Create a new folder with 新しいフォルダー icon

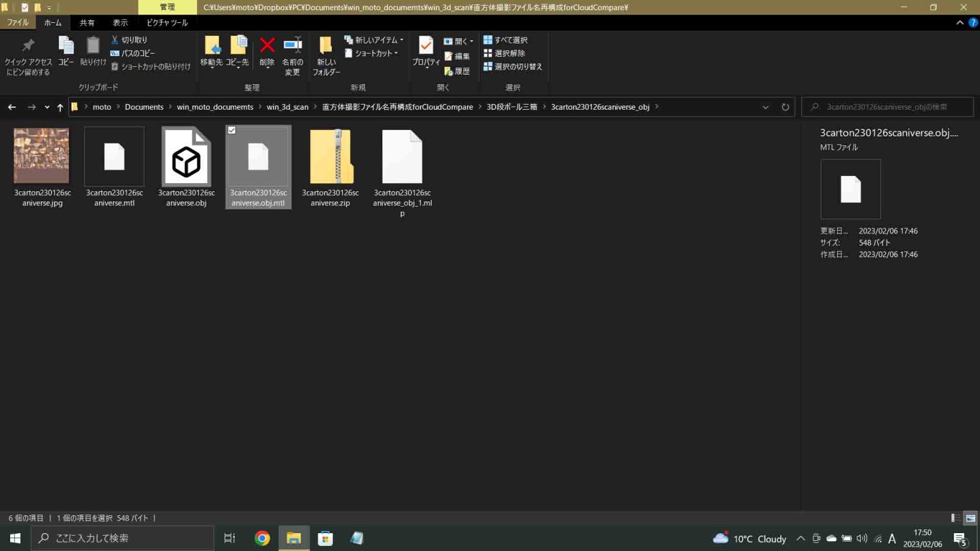pyautogui.click(x=325, y=46)
